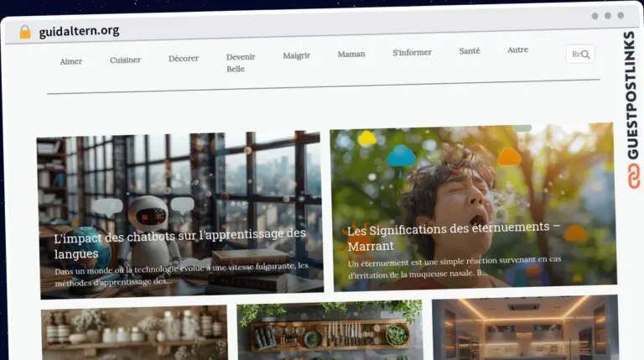Go to the S'informer section

[x=412, y=53]
